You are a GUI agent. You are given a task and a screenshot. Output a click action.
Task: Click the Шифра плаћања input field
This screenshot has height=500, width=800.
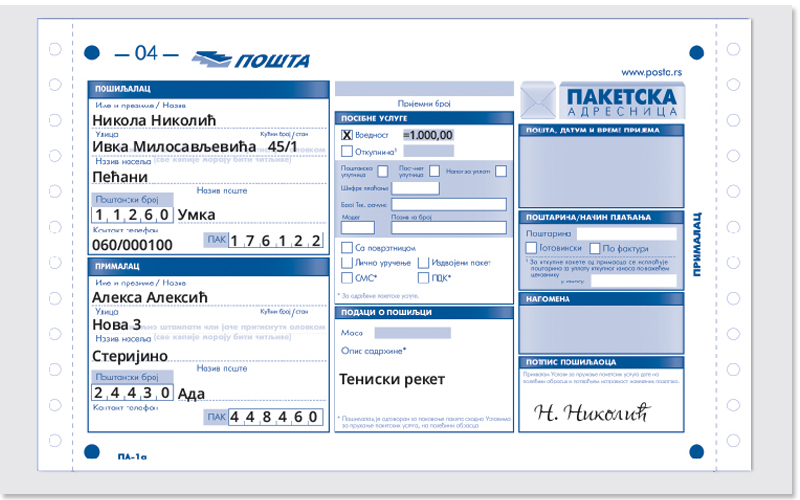(x=415, y=188)
